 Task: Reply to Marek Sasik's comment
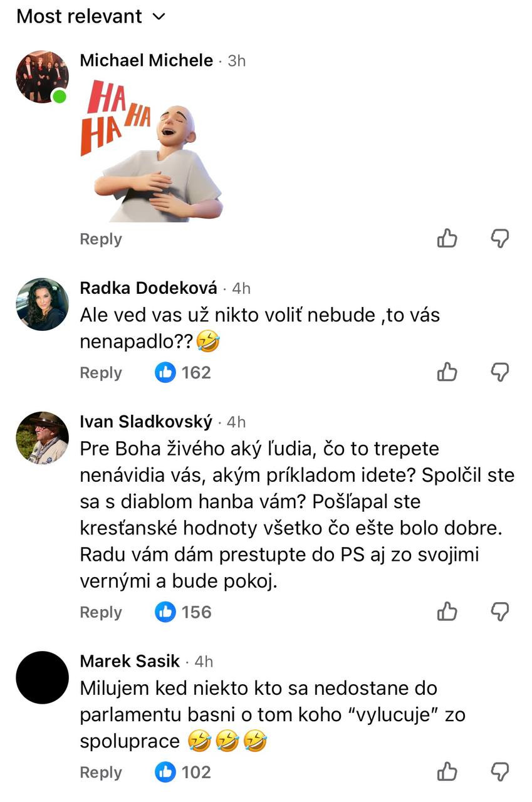(101, 773)
